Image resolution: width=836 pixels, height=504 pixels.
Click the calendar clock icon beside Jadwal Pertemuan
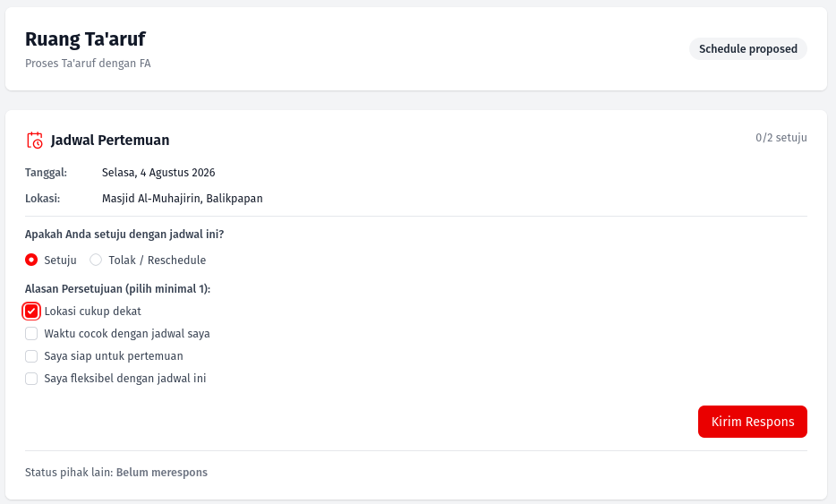[35, 141]
